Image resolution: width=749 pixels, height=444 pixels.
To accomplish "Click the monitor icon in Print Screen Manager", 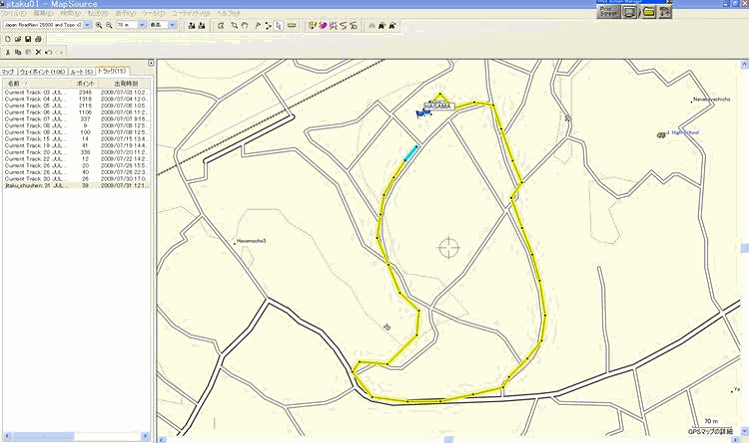I will point(630,12).
